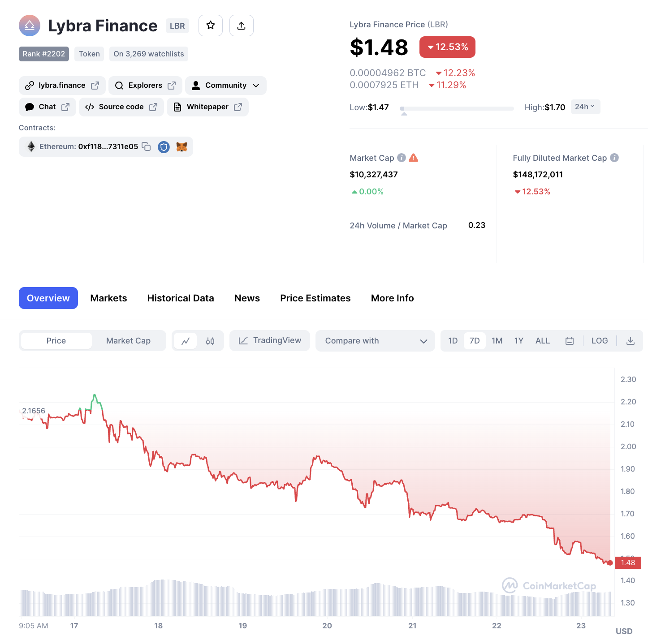
Task: Select the 1Y chart range
Action: click(x=518, y=340)
